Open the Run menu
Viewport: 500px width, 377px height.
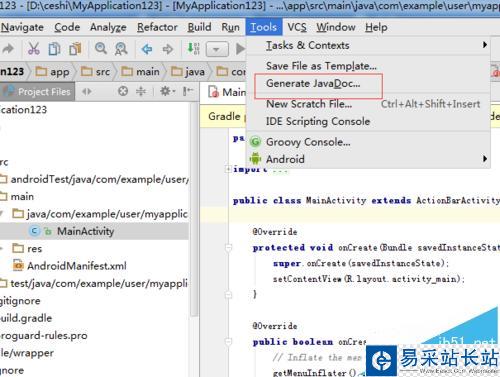230,27
